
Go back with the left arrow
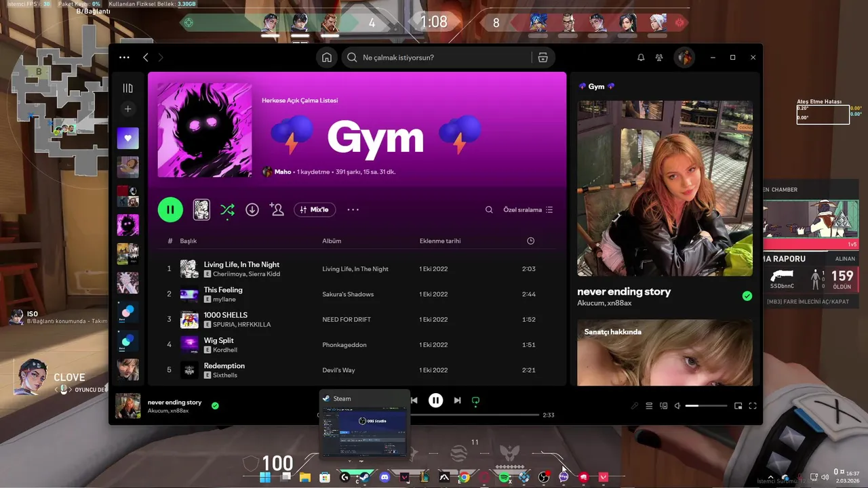click(x=145, y=58)
